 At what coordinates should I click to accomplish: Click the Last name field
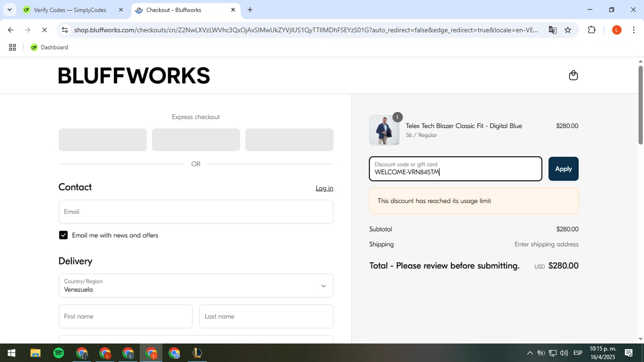click(266, 316)
